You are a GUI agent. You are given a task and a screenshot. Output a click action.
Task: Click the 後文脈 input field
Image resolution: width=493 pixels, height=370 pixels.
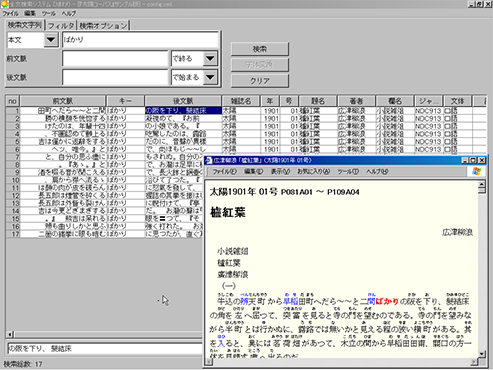tap(115, 77)
